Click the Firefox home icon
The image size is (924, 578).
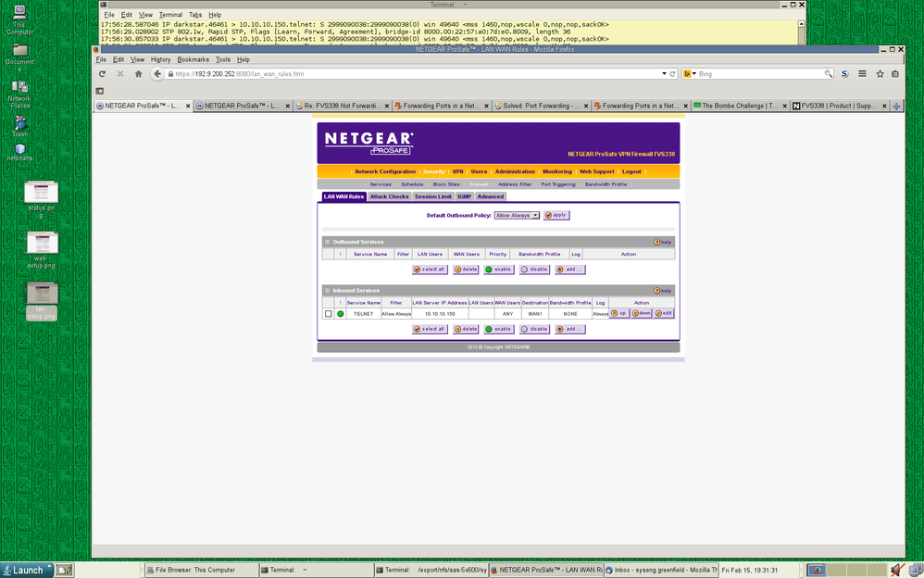pyautogui.click(x=138, y=74)
